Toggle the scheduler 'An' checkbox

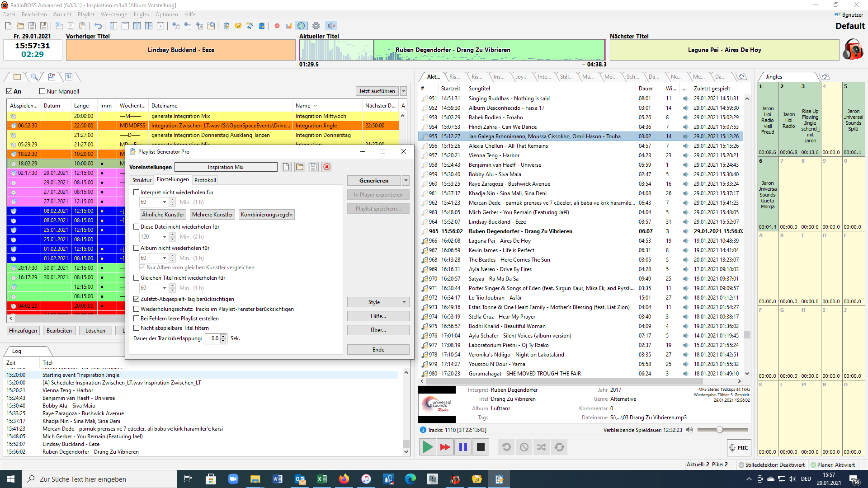coord(9,91)
